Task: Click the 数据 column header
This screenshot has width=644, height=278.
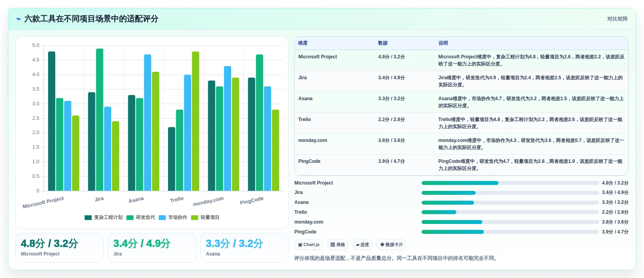Action: pyautogui.click(x=383, y=43)
